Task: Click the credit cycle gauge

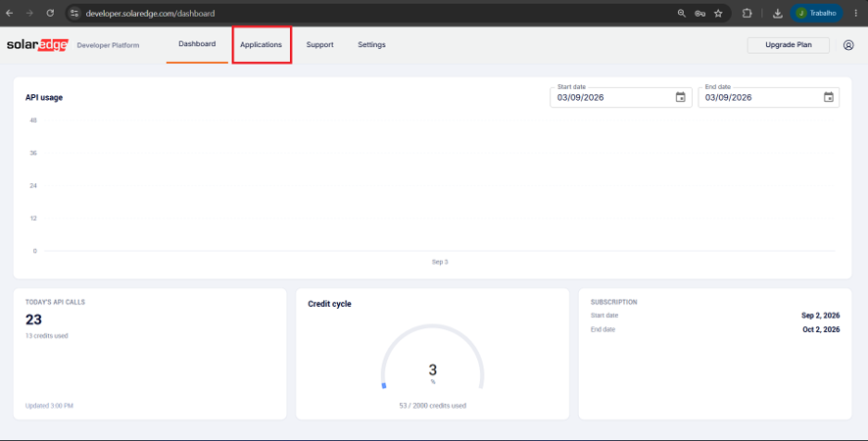Action: 432,358
